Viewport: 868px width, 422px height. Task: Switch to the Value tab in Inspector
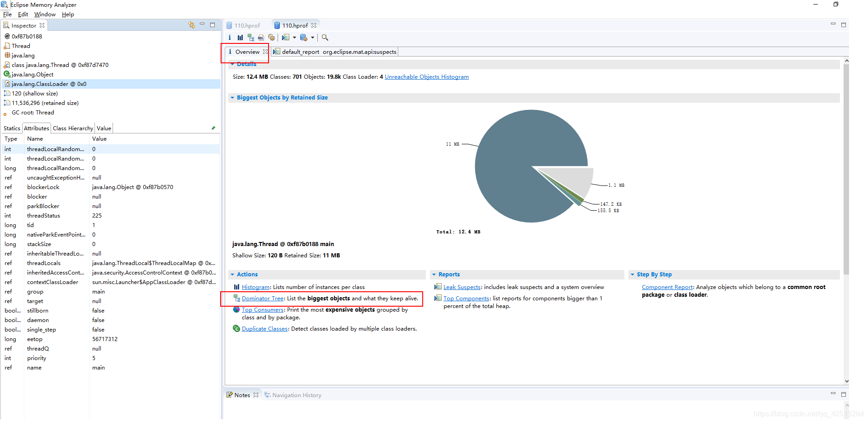tap(104, 128)
